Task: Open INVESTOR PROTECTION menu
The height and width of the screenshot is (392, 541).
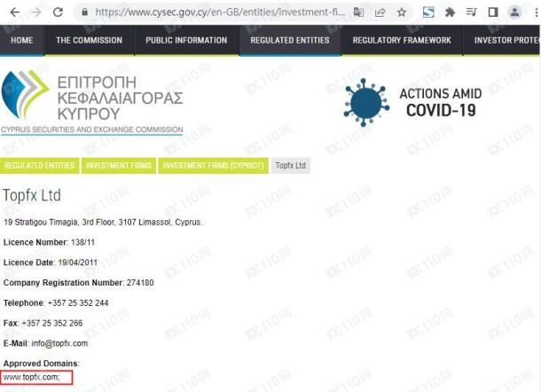Action: tap(502, 40)
